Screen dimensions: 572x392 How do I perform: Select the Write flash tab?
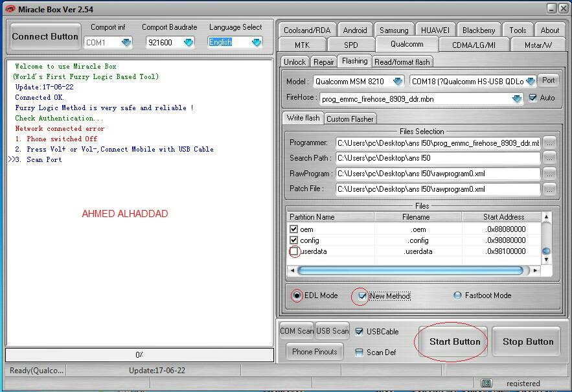303,118
